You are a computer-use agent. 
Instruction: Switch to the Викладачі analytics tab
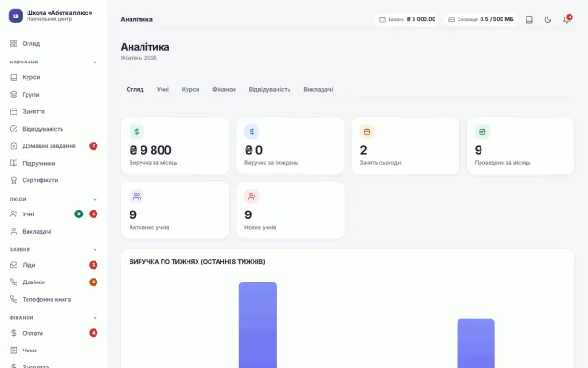[318, 90]
